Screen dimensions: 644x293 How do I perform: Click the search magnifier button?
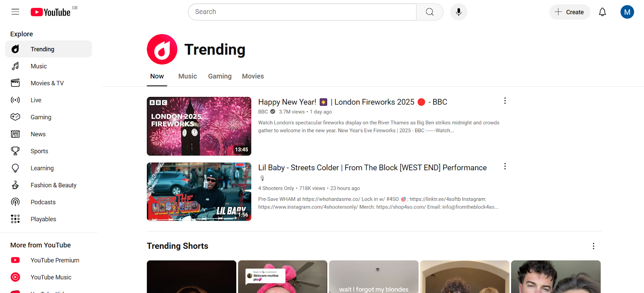click(x=430, y=12)
